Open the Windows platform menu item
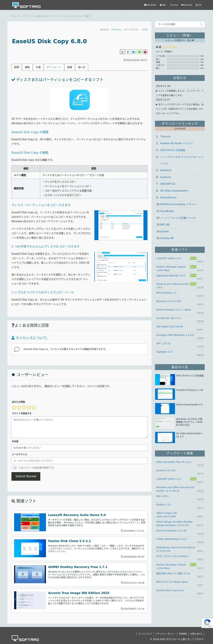 pos(150,5)
